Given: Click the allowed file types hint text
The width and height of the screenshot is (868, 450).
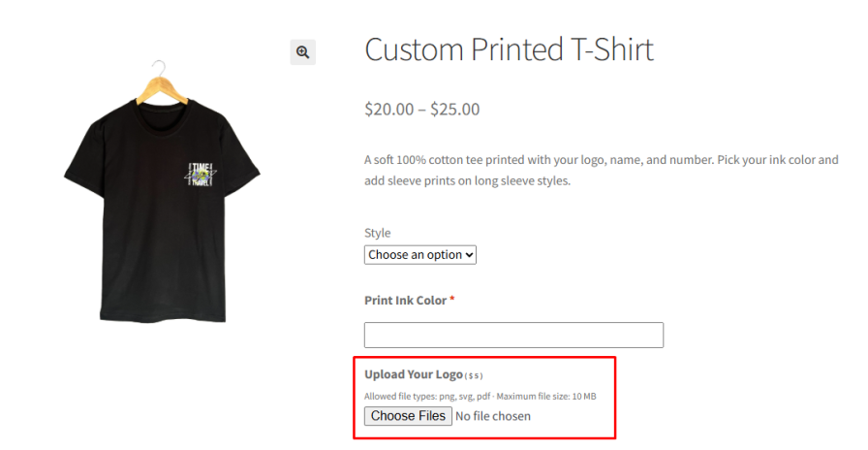Looking at the screenshot, I should 428,397.
